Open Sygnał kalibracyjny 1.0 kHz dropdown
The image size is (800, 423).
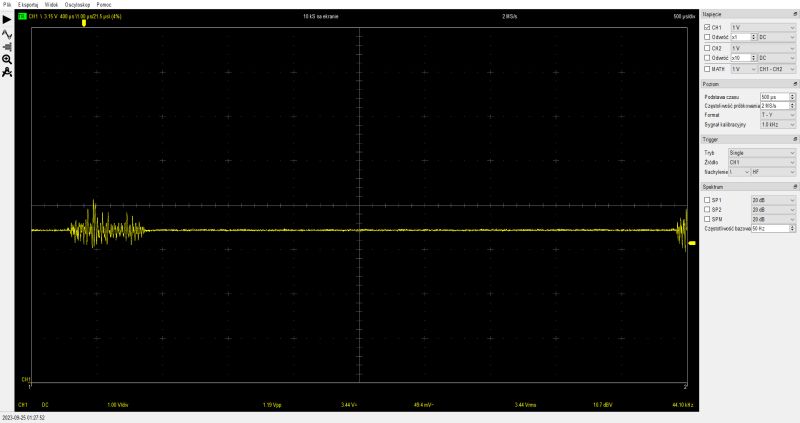[778, 125]
